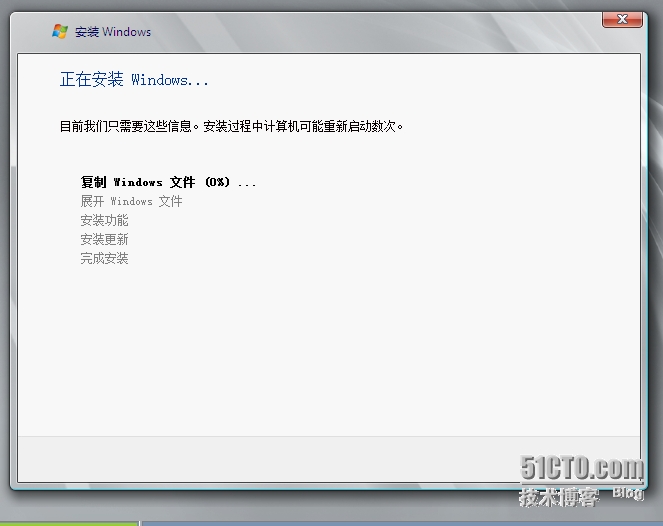Select the step 展开 Windows 文件

[131, 201]
